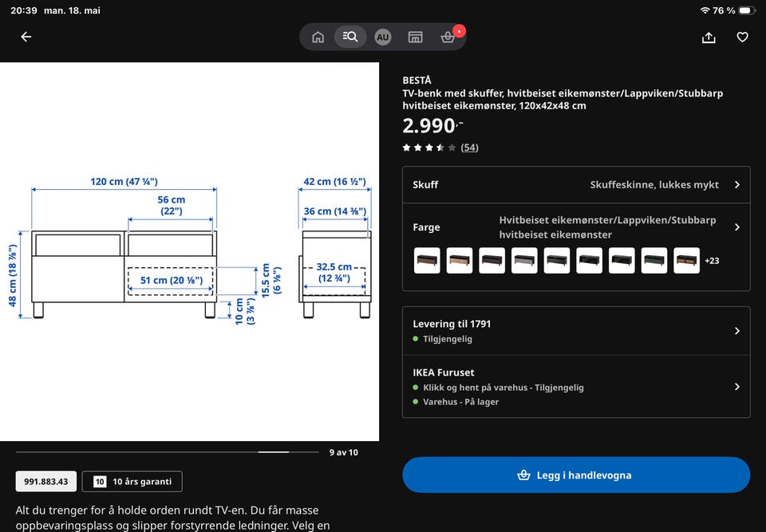The image size is (766, 532).
Task: Open the Skuff row chevron
Action: coord(737,185)
